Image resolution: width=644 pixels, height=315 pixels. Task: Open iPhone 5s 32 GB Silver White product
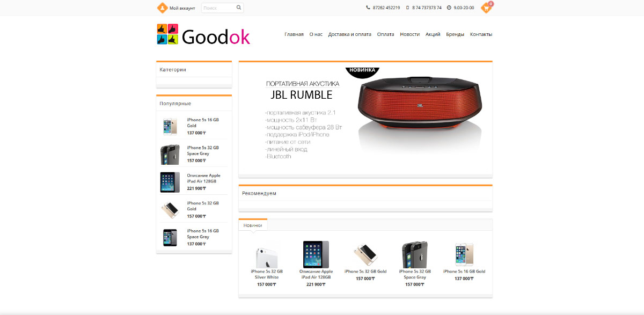pyautogui.click(x=267, y=274)
